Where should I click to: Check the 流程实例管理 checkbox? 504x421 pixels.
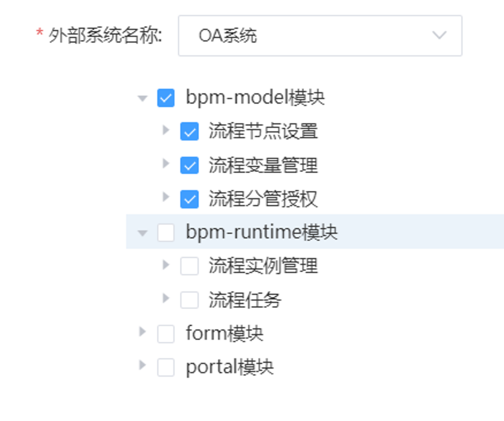point(190,266)
